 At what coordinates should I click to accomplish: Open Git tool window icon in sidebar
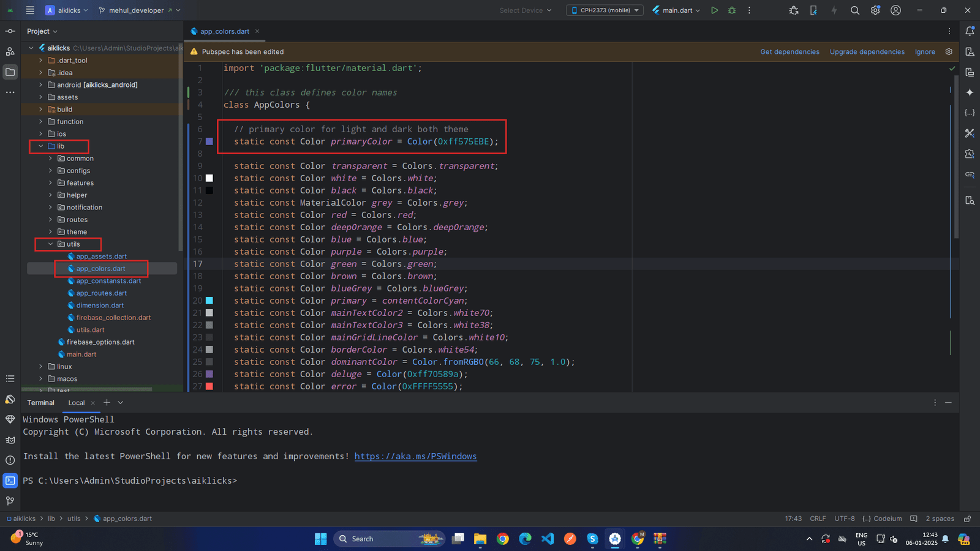point(10,501)
